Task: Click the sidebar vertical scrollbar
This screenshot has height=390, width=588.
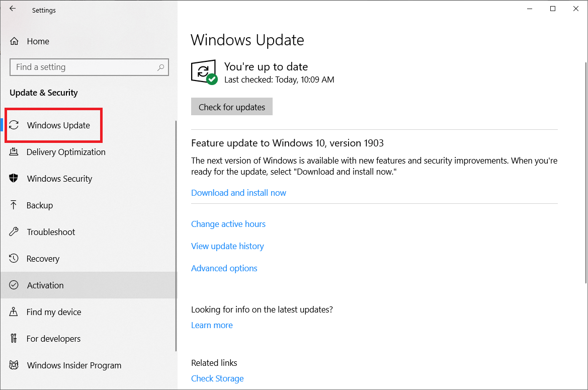Action: coord(176,236)
